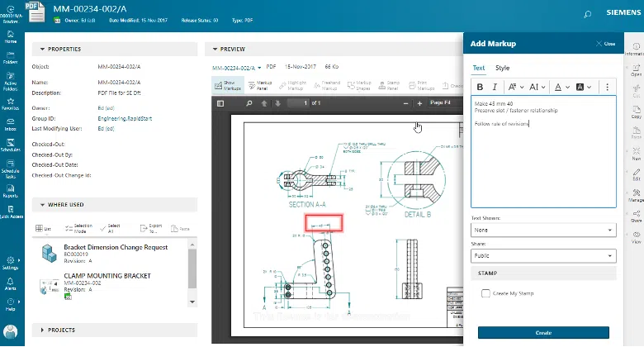
Task: Switch to the Style tab
Action: (x=502, y=68)
